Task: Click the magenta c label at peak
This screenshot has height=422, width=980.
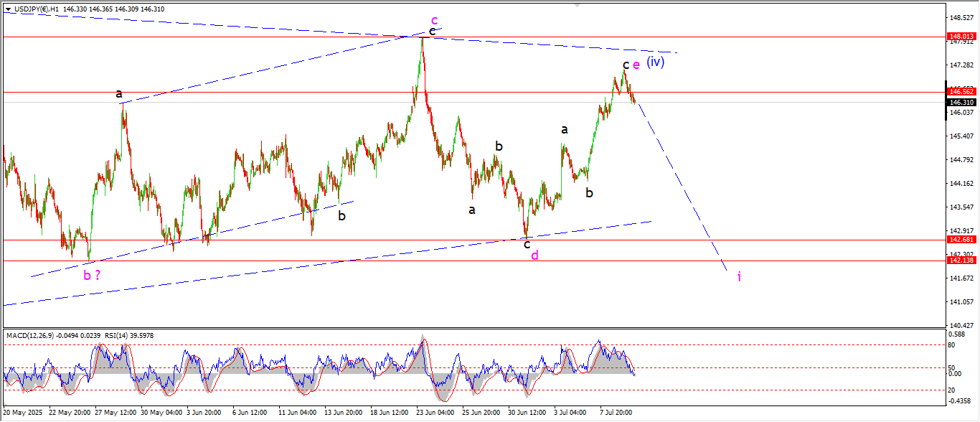Action: click(x=435, y=20)
